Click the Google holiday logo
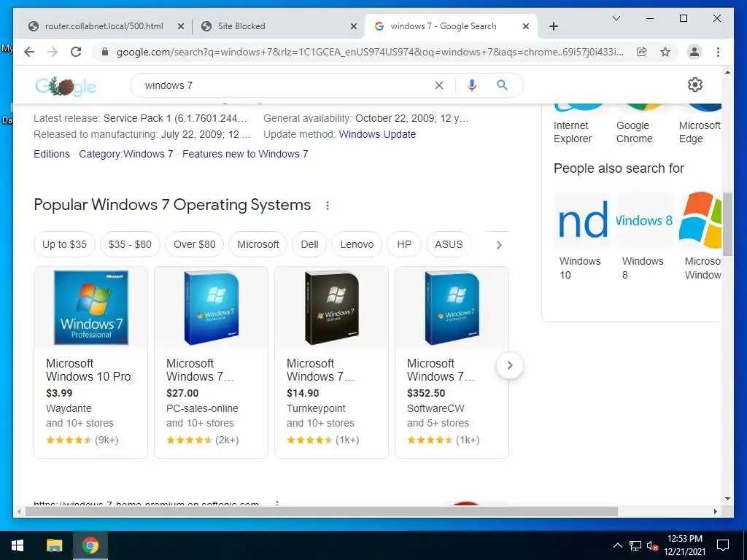The width and height of the screenshot is (747, 560). pyautogui.click(x=66, y=86)
